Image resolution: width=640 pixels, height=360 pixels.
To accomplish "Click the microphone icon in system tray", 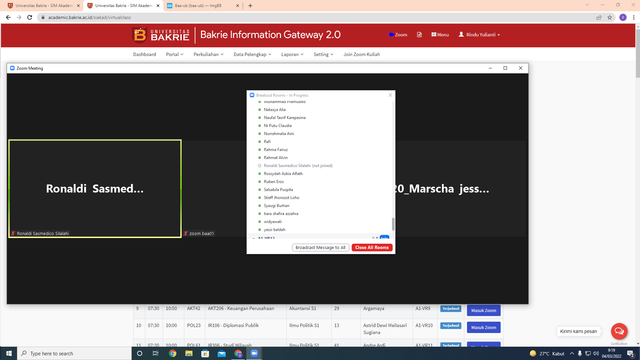I will pos(580,353).
